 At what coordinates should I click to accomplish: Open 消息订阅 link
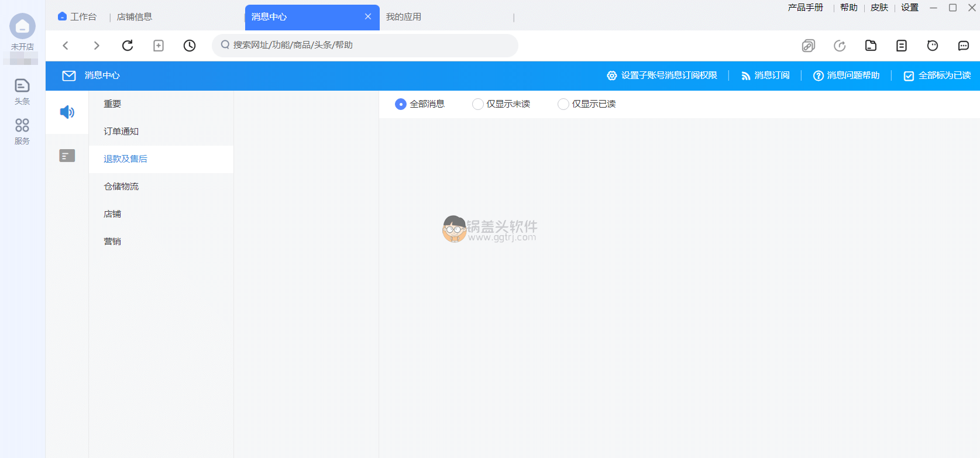(765, 75)
